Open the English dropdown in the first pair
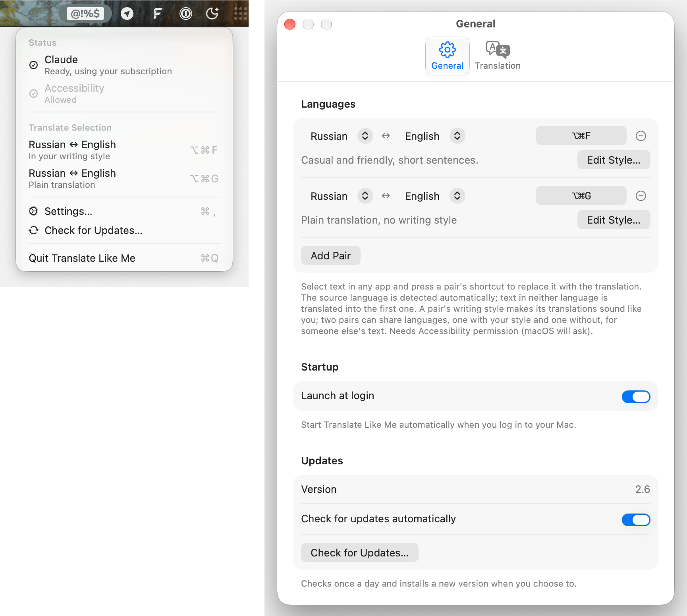Viewport: 687px width, 616px height. click(434, 136)
